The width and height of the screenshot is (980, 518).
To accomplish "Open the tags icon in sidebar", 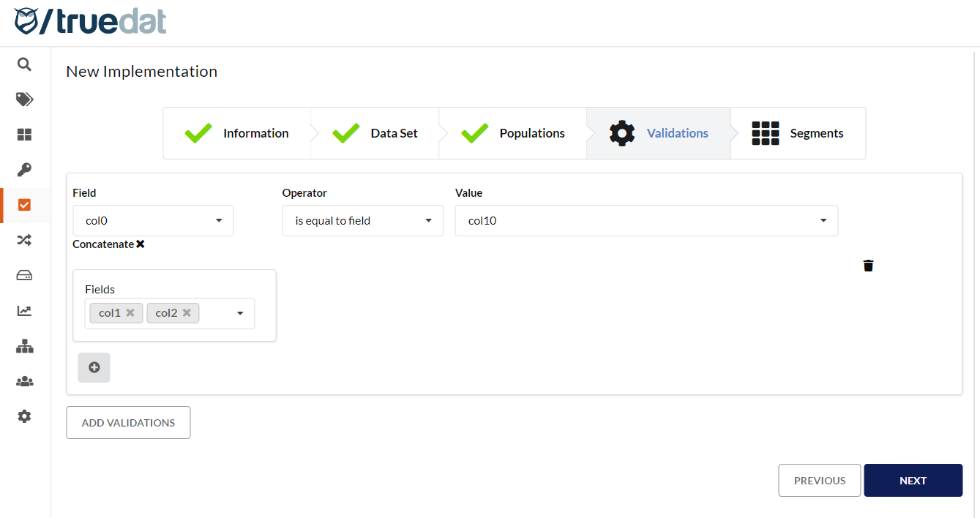I will (x=24, y=100).
